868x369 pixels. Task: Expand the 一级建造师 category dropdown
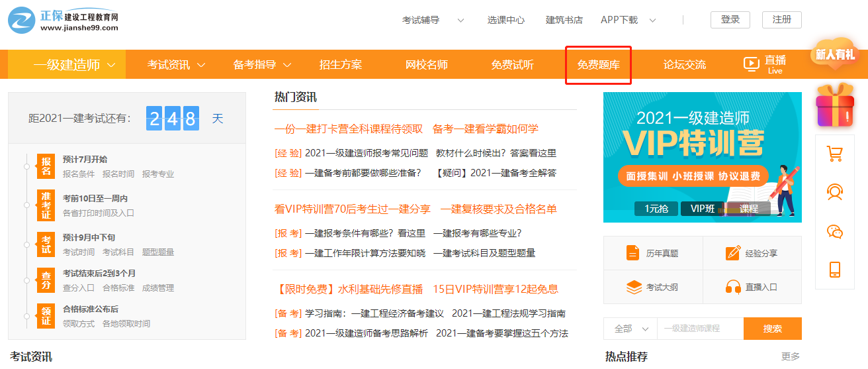coord(111,65)
